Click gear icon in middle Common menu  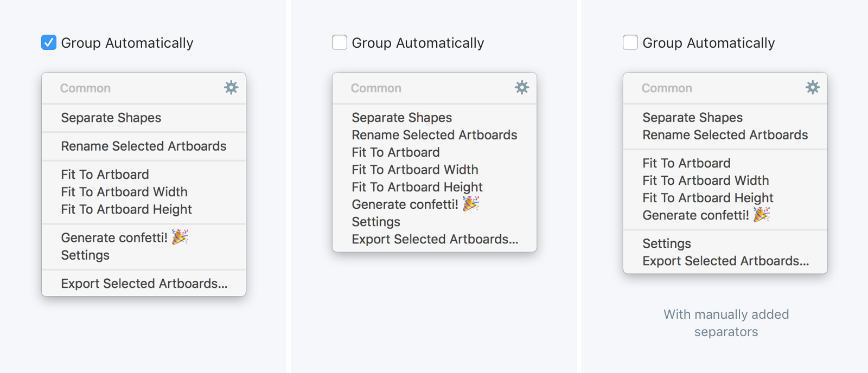tap(522, 87)
